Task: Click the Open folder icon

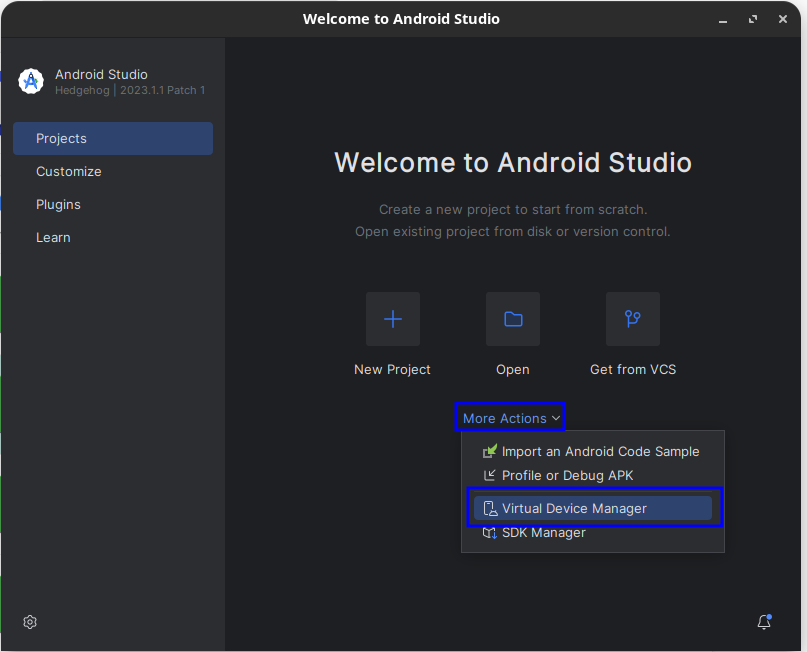Action: tap(513, 319)
